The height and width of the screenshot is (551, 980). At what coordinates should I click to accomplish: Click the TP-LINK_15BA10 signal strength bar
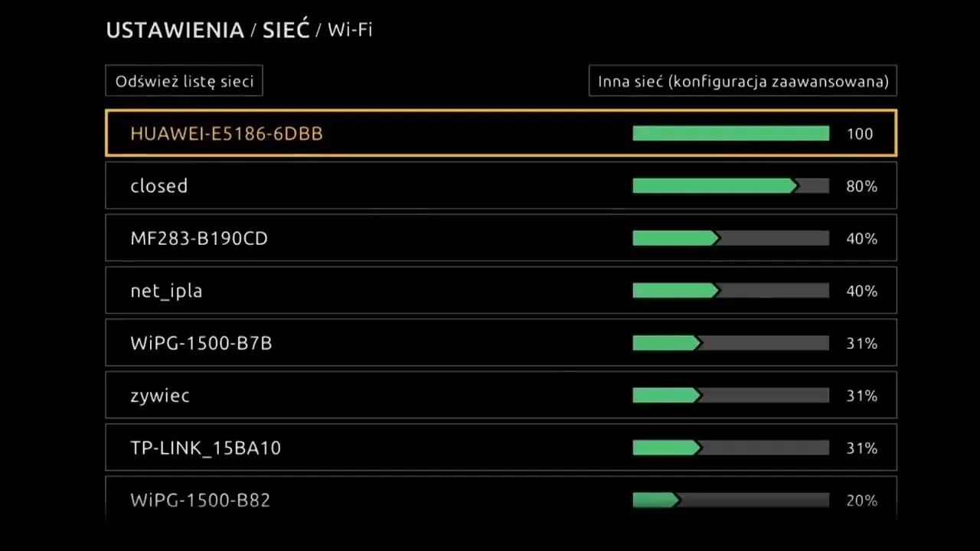pos(730,448)
